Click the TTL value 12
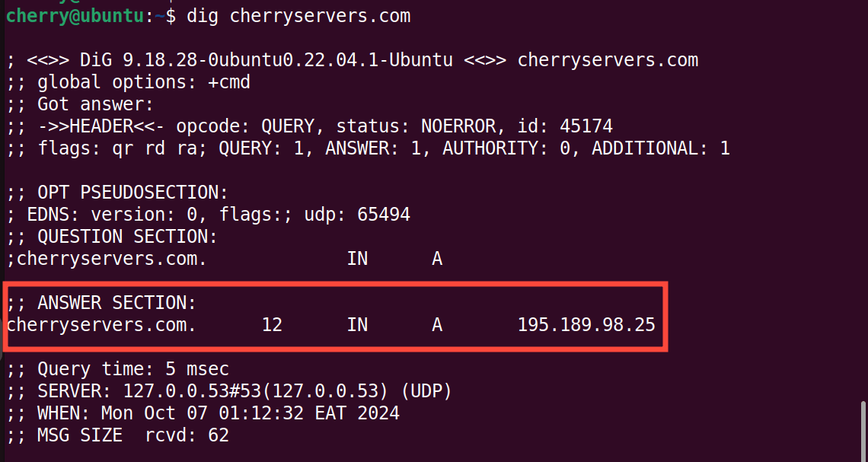Image resolution: width=868 pixels, height=462 pixels. 272,325
